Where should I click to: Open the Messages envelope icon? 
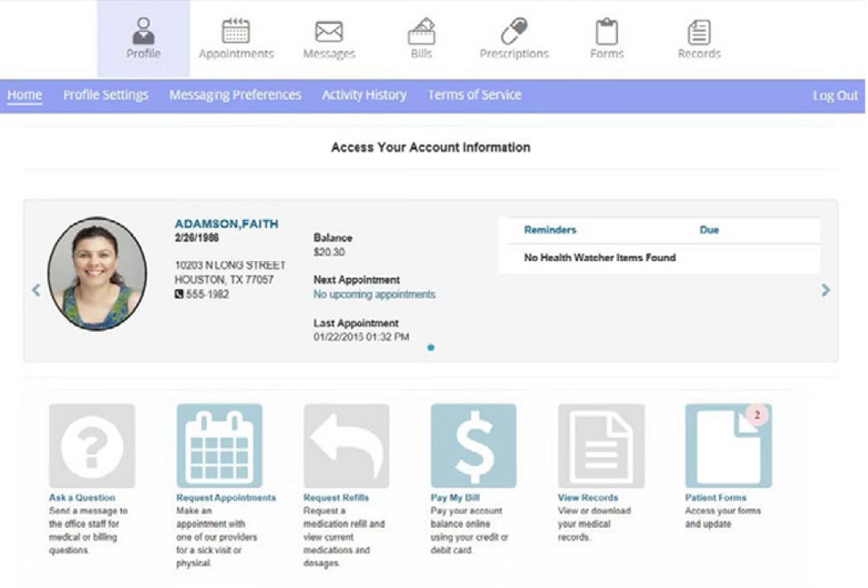(x=329, y=32)
